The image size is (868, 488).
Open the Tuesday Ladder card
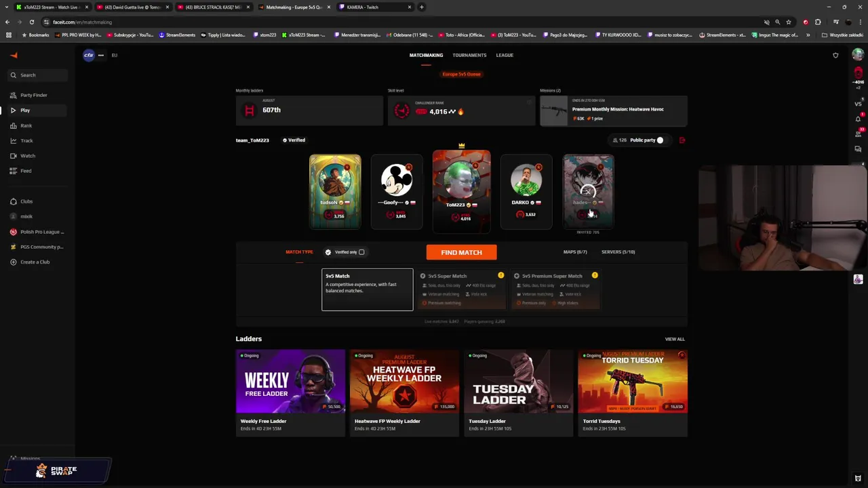(518, 392)
